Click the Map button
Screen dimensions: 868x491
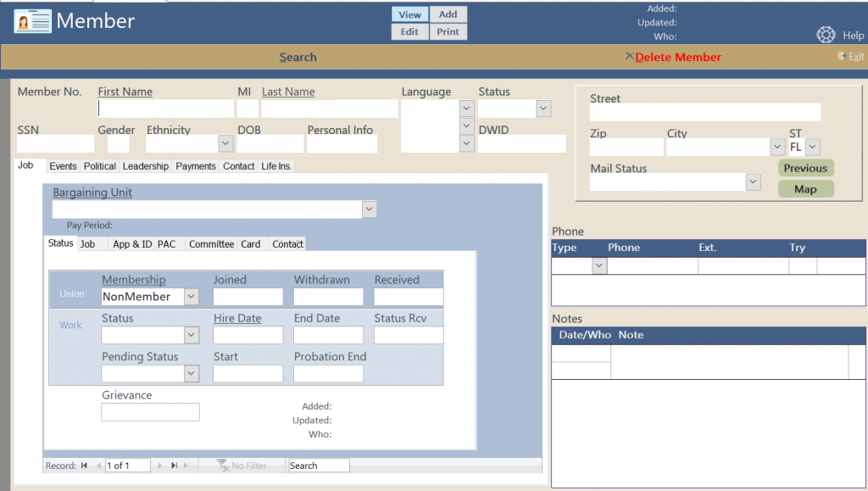click(x=805, y=189)
